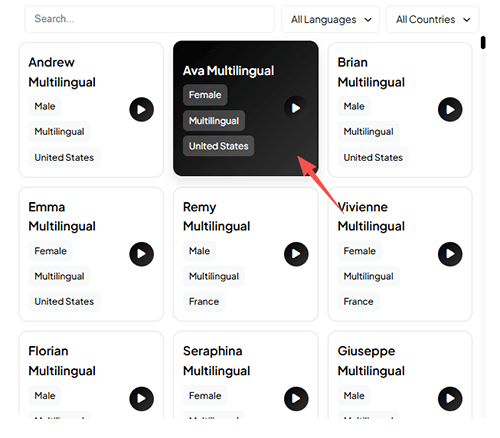
Task: Play the Vivienne Multilingual voice preview
Action: pyautogui.click(x=450, y=254)
